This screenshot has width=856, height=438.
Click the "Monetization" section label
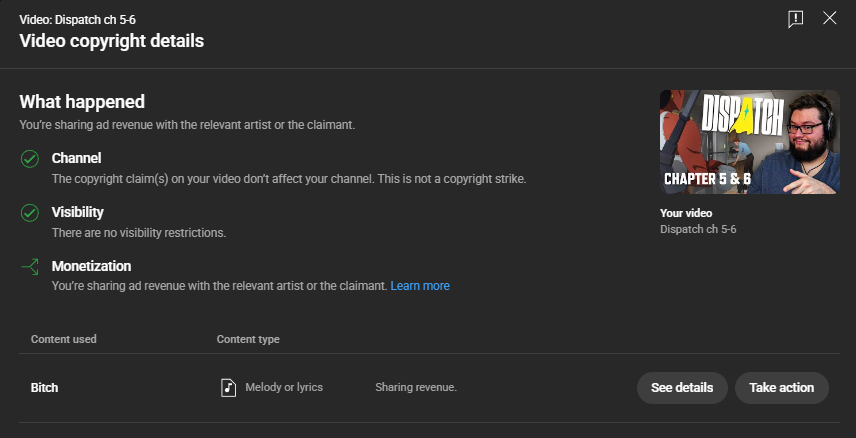tap(91, 266)
